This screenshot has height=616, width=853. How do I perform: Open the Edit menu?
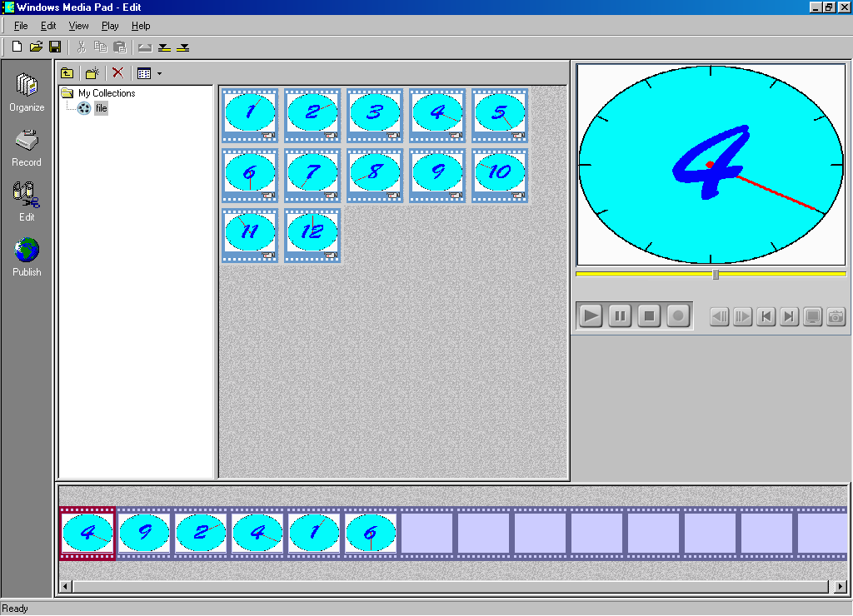point(48,26)
